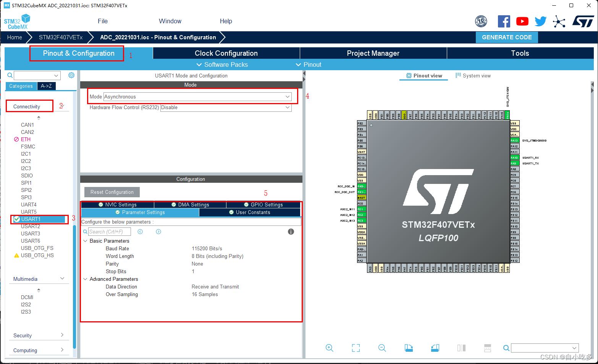Click the peripheral search magnifier icon
This screenshot has height=364, width=598.
(x=10, y=75)
